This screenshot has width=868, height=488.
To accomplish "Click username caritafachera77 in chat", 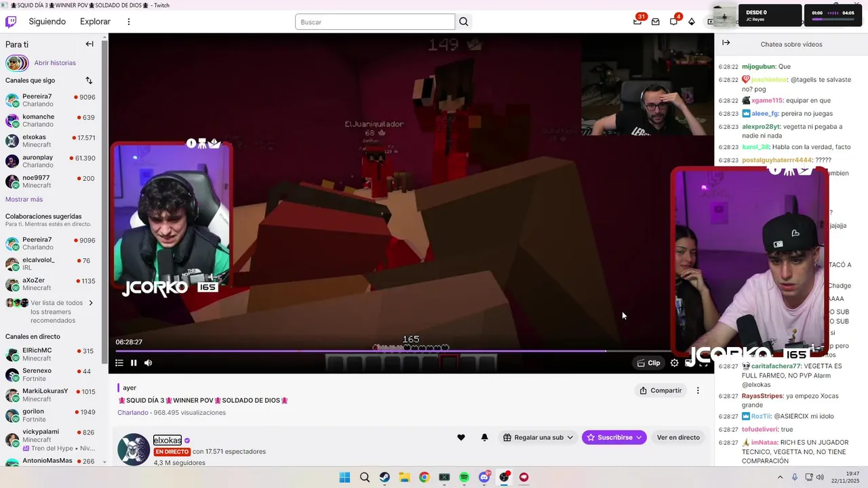I will (776, 366).
